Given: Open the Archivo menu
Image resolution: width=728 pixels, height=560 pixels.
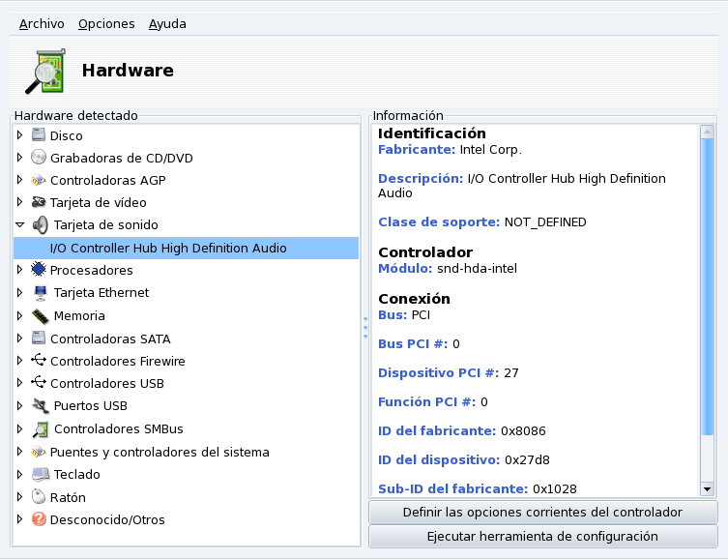Looking at the screenshot, I should [42, 23].
